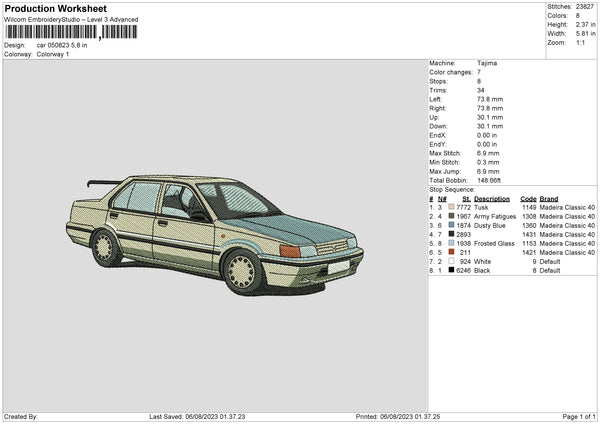Select the Black thread swatch in row 8

click(452, 270)
